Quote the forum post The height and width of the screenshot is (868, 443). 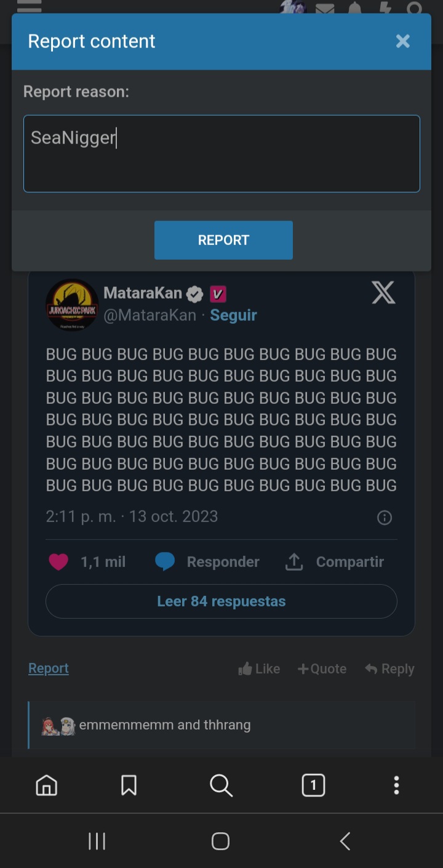click(x=322, y=669)
